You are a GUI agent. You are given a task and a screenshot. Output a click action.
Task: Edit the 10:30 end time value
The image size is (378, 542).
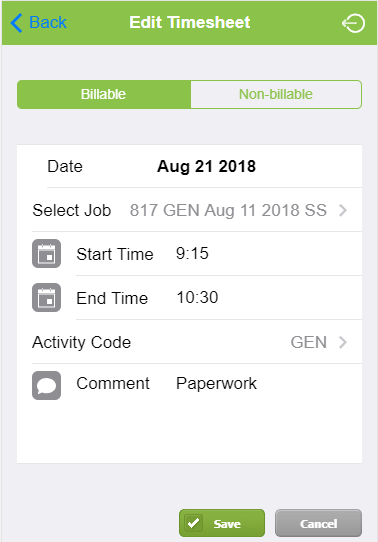[x=197, y=297]
